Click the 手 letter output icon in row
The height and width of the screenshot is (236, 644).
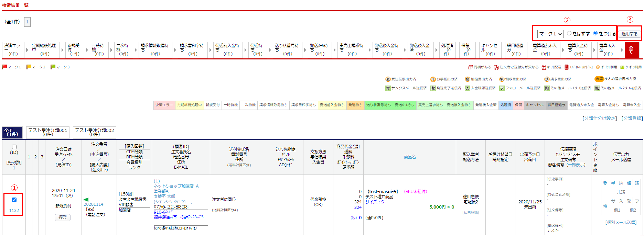click(x=613, y=183)
